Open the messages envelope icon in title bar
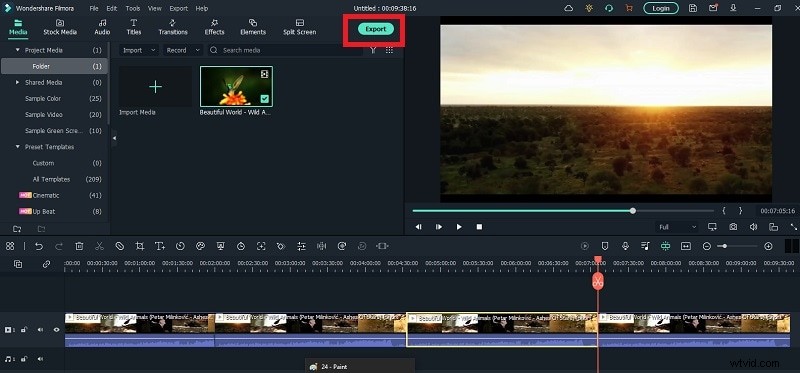This screenshot has width=800, height=373. coord(713,8)
